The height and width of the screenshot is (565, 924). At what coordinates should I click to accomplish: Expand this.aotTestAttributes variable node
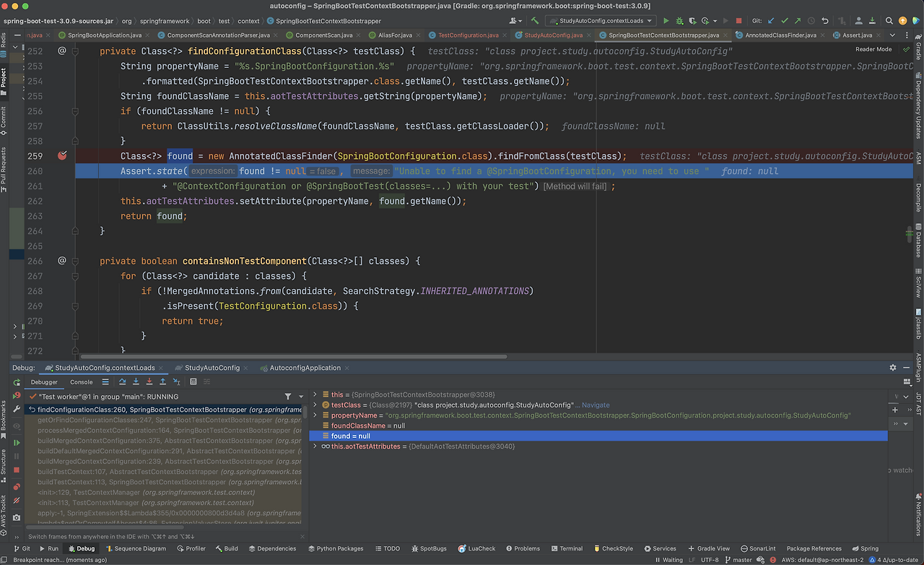315,447
